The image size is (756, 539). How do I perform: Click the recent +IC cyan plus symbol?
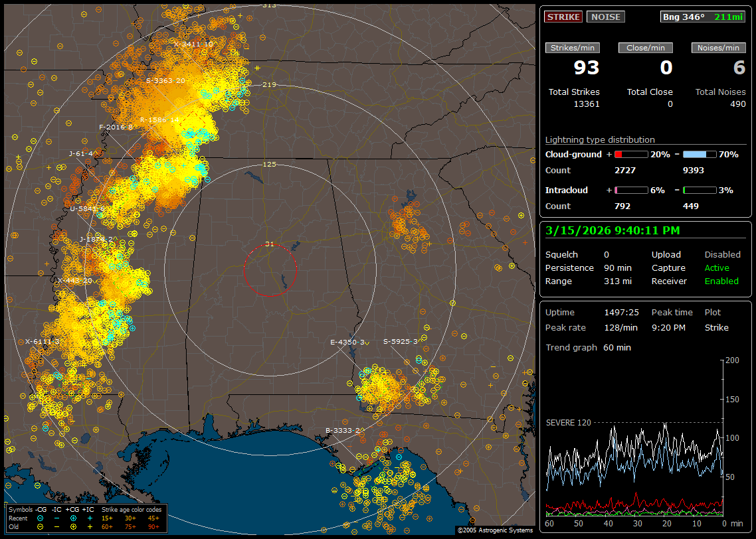[90, 518]
